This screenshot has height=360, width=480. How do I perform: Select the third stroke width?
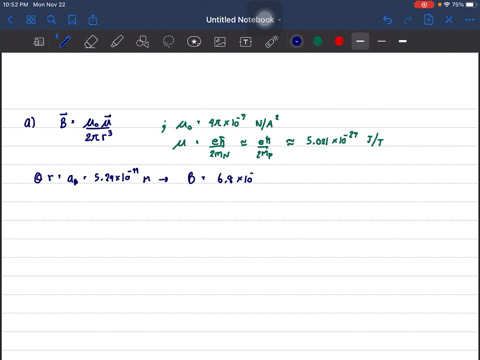[x=403, y=41]
